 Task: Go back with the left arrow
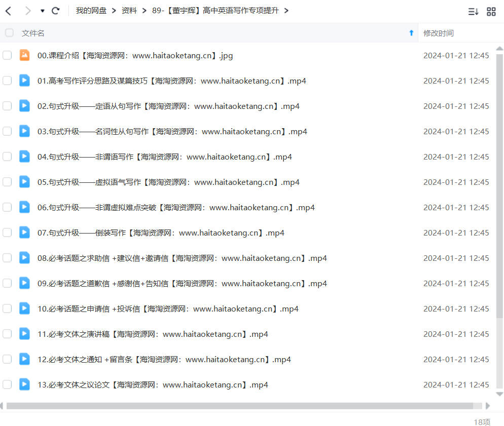click(9, 11)
